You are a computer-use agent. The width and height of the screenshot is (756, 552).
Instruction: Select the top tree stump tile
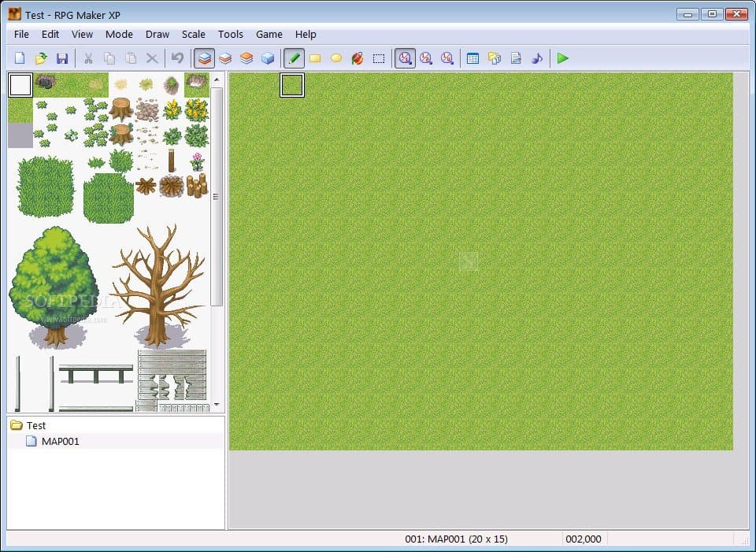[x=120, y=109]
